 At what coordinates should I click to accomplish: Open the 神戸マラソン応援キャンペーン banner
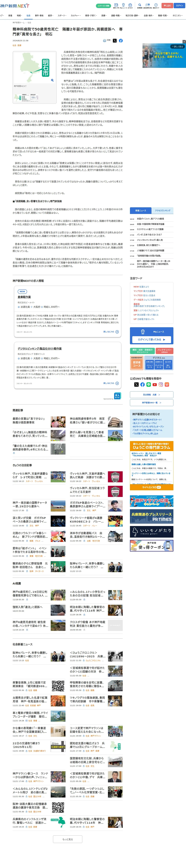point(152,501)
